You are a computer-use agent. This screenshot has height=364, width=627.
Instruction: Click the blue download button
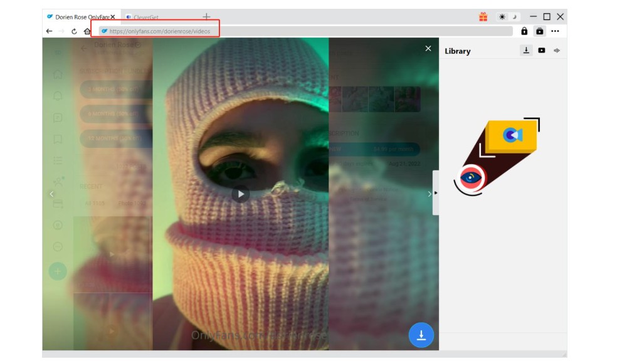click(421, 335)
